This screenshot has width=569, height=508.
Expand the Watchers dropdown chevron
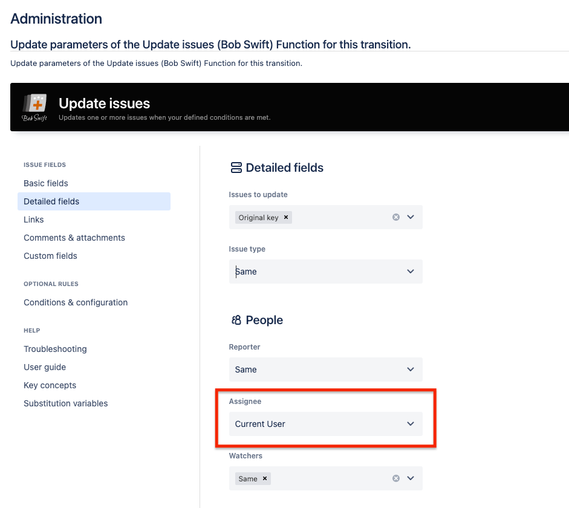tap(410, 478)
